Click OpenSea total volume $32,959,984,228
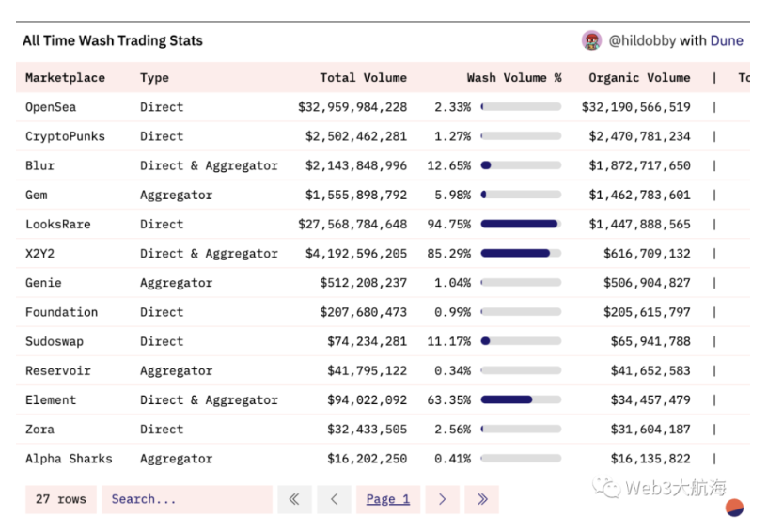Screen dimensions: 783x532 (352, 107)
